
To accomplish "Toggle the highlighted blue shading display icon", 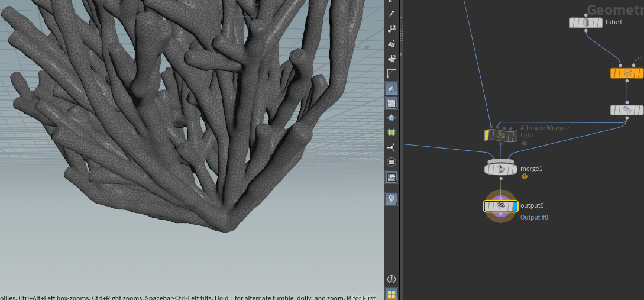I will tap(392, 88).
